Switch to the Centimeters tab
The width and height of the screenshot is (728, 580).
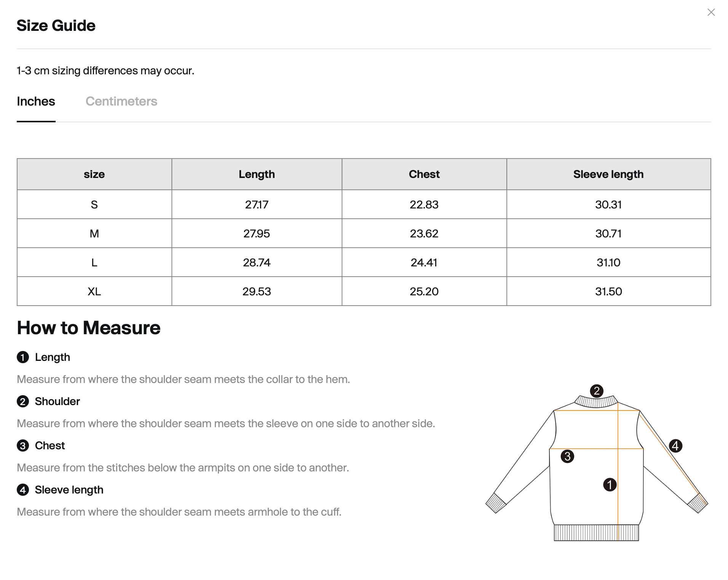point(121,101)
